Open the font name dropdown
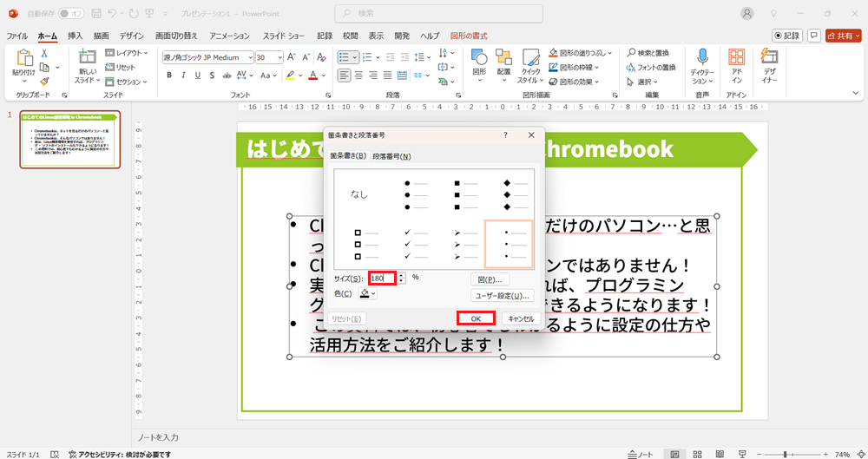The height and width of the screenshot is (459, 868). point(250,57)
